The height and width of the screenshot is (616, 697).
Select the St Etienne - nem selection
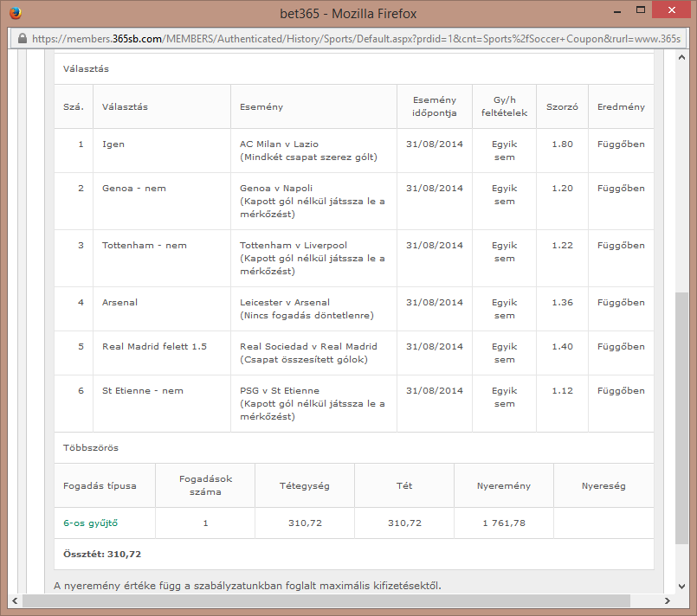click(x=143, y=391)
